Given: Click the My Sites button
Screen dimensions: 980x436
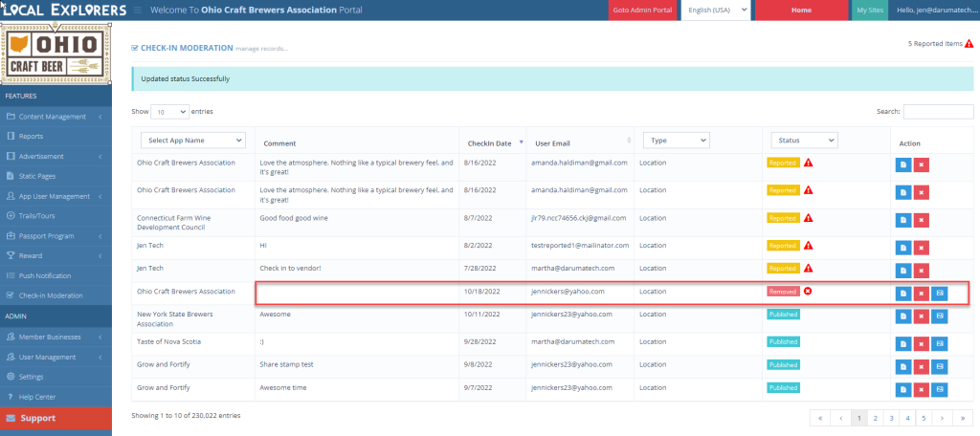Looking at the screenshot, I should click(869, 10).
